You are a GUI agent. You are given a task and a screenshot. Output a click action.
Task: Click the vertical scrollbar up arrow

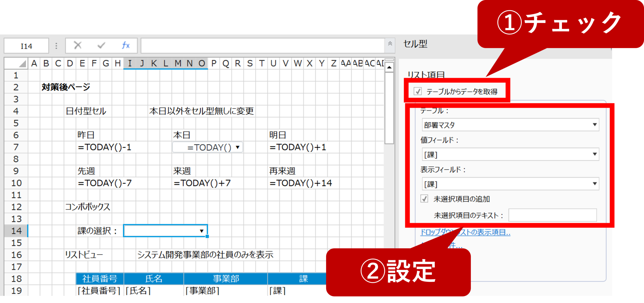point(389,67)
